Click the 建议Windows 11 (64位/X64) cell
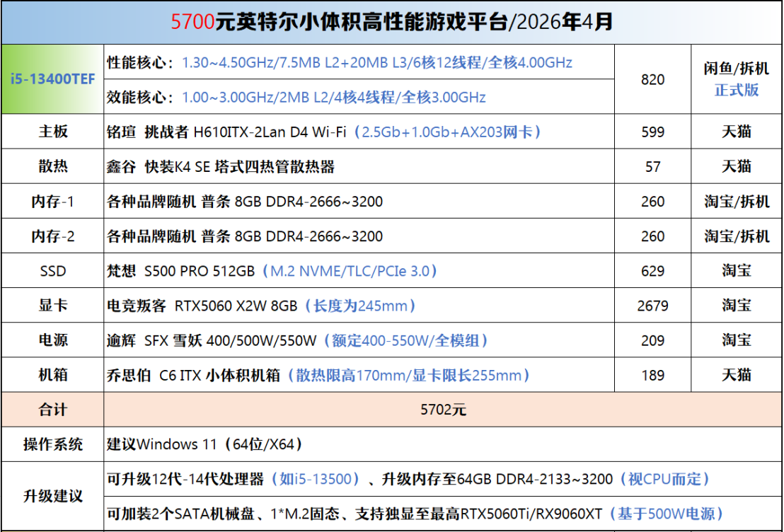Screen dimensions: 784x532 coord(443,444)
